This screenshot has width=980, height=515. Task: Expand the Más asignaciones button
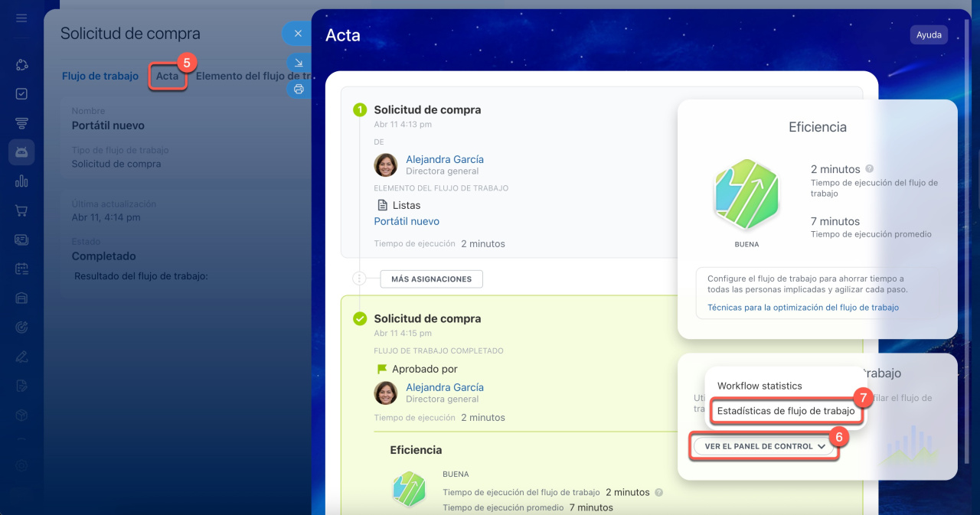(431, 279)
